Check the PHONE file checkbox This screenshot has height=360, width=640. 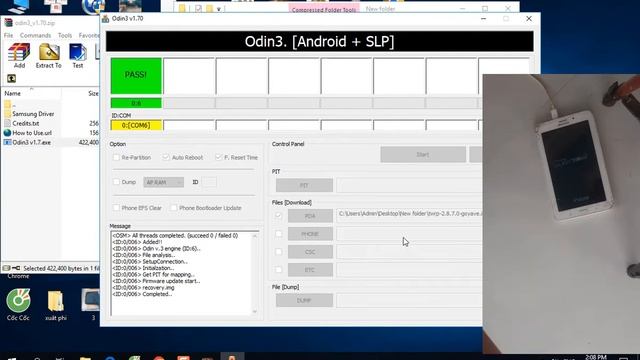[x=278, y=234]
